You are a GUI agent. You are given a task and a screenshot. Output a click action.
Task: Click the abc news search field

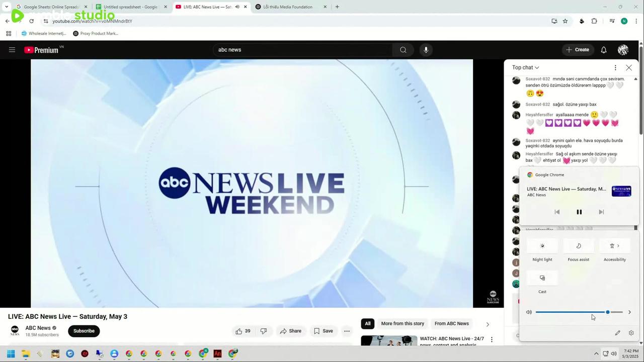(302, 50)
